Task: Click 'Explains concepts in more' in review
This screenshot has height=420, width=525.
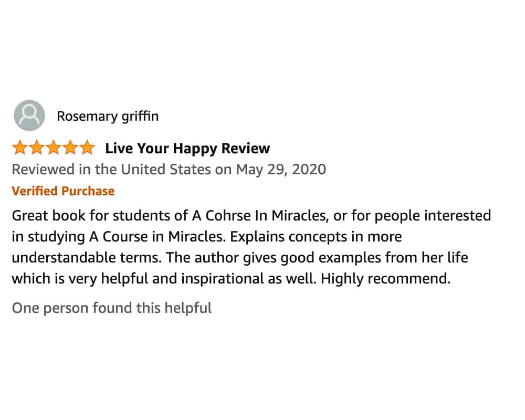Action: click(316, 237)
